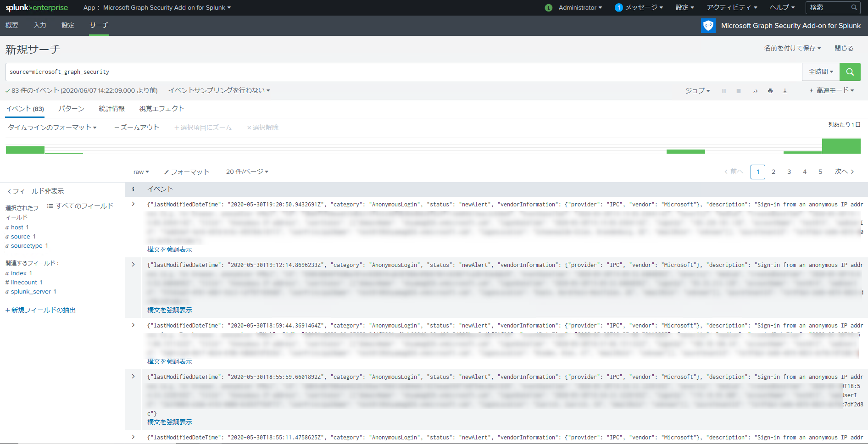Click the green search magnifier button
Viewport: 868px width, 444px height.
tap(850, 72)
